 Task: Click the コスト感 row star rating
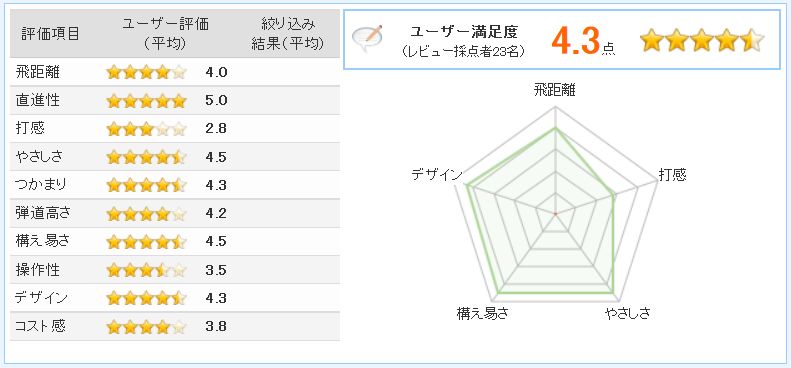147,327
